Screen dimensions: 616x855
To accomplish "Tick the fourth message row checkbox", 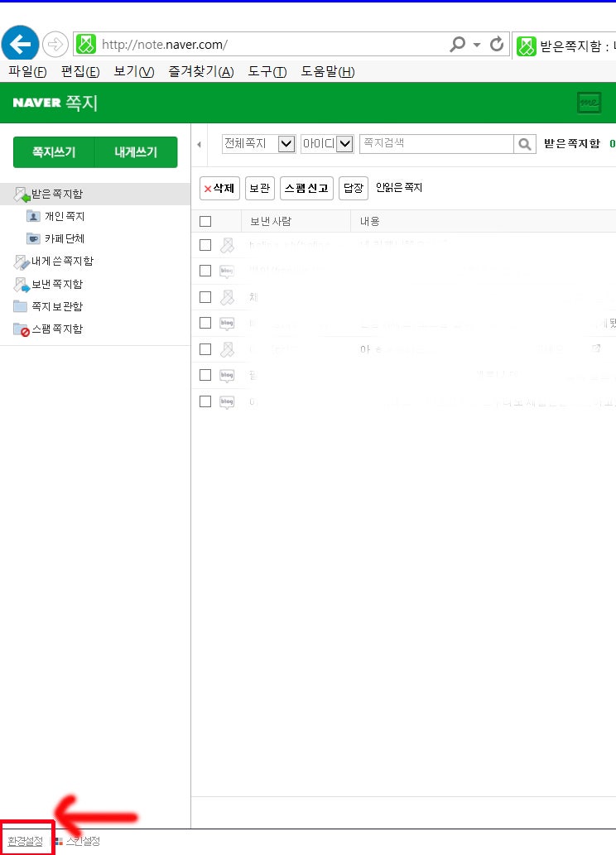I will [x=205, y=323].
